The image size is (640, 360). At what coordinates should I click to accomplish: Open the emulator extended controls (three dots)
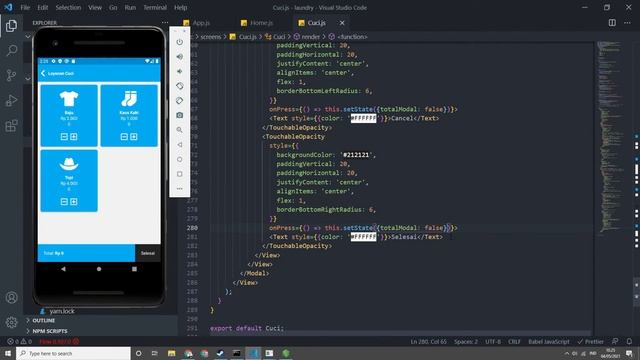180,189
